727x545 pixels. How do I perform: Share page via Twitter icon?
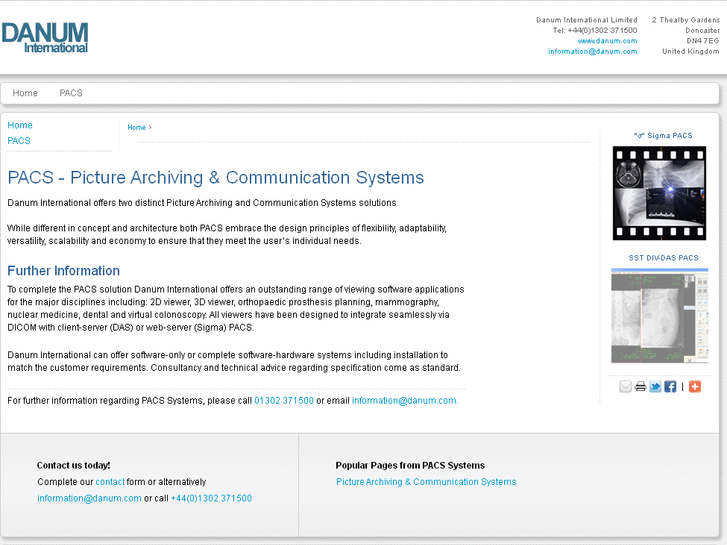point(655,386)
